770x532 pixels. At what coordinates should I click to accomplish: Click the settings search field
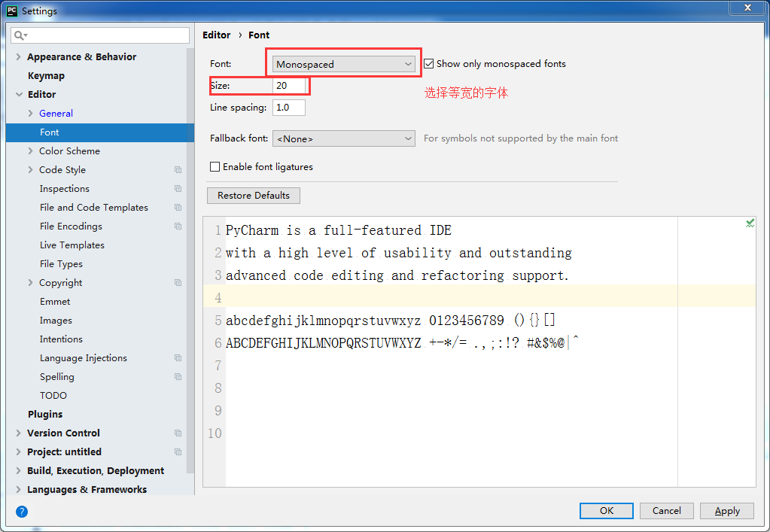100,35
